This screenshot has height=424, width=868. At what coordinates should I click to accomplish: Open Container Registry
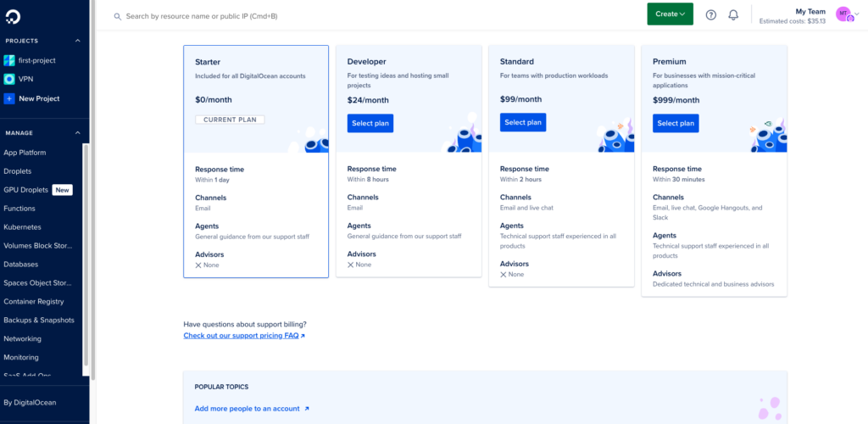pos(34,302)
